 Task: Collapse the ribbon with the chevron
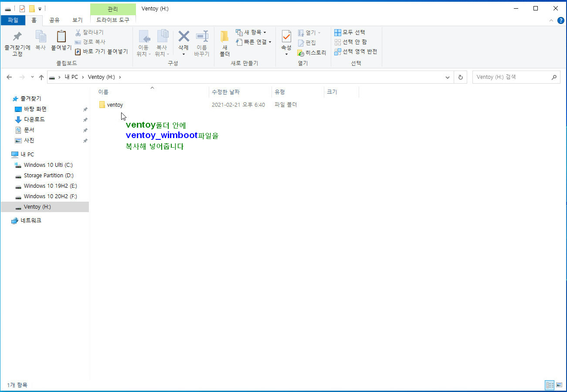pos(551,20)
